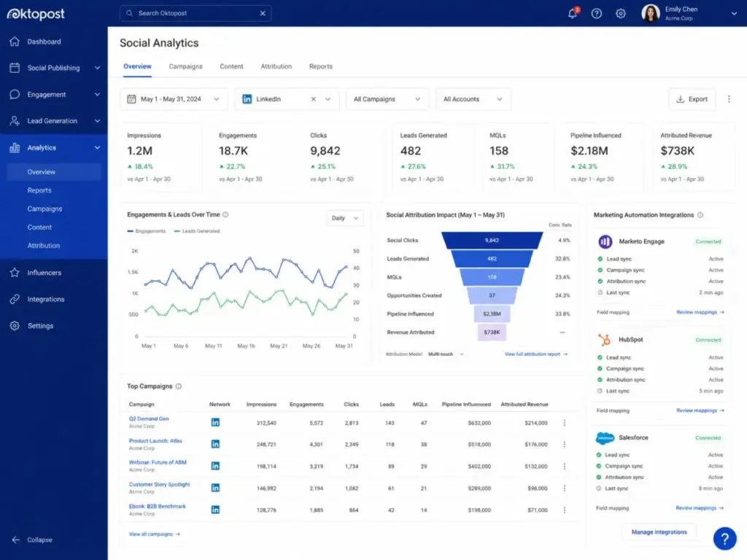747x560 pixels.
Task: Select the Overview tab
Action: [137, 66]
